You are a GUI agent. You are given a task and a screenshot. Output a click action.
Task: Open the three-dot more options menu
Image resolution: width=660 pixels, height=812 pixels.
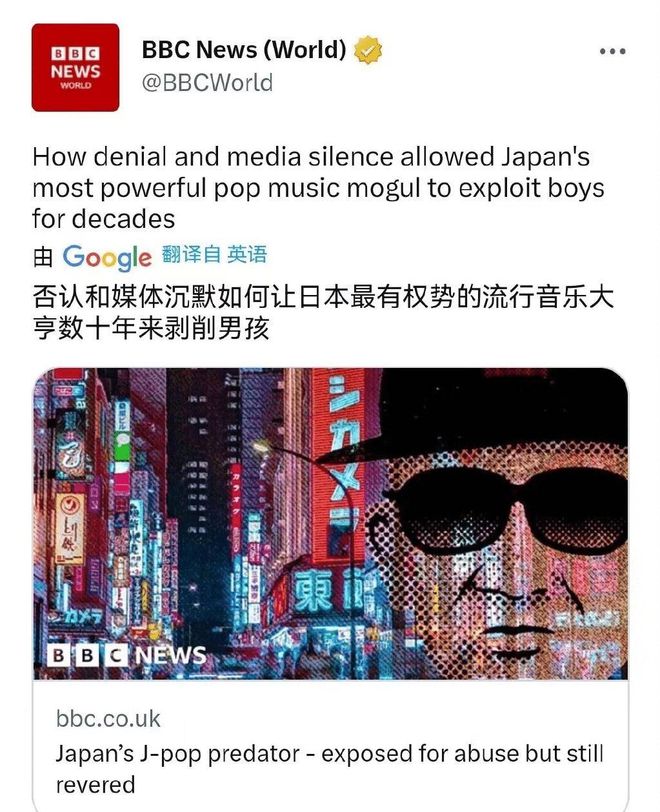(612, 51)
